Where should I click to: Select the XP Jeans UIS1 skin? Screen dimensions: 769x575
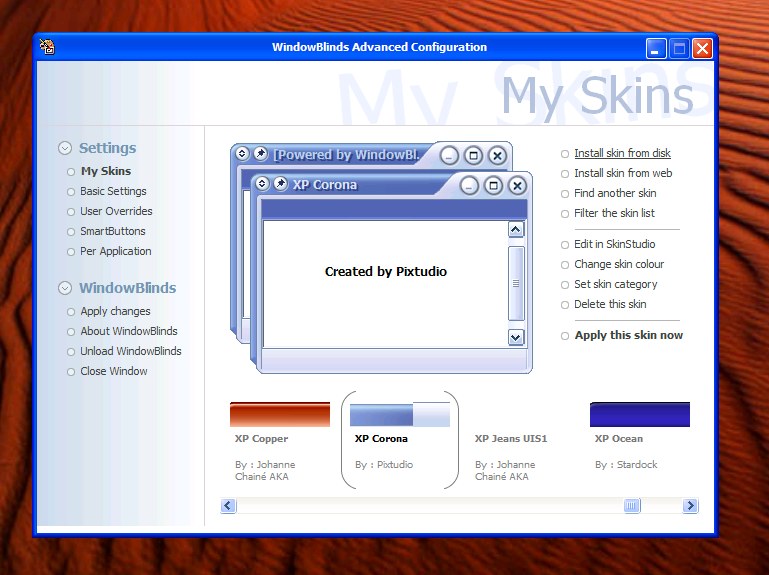511,439
